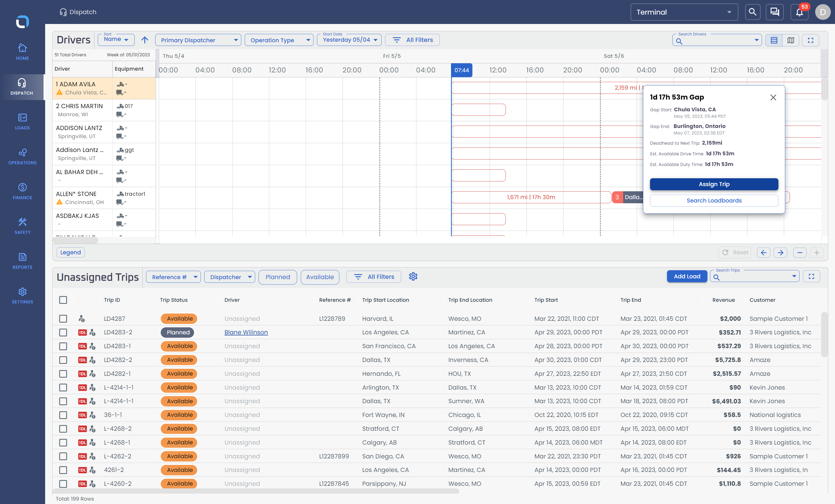Toggle the Available trips filter
Image resolution: width=835 pixels, height=504 pixels.
click(x=320, y=277)
